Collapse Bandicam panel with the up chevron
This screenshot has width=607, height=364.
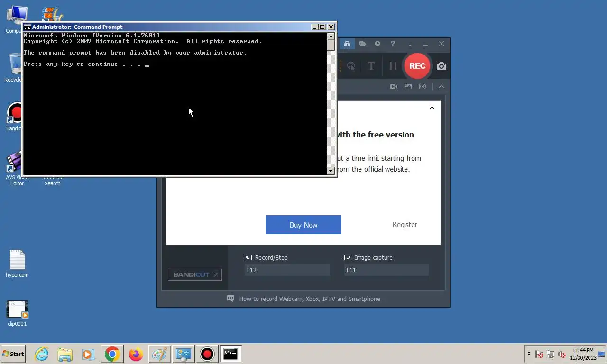(441, 86)
